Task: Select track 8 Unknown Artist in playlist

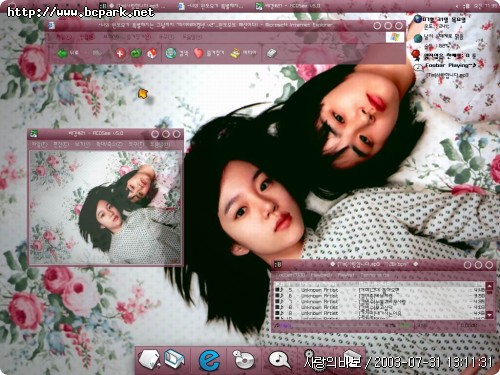Action: [379, 307]
